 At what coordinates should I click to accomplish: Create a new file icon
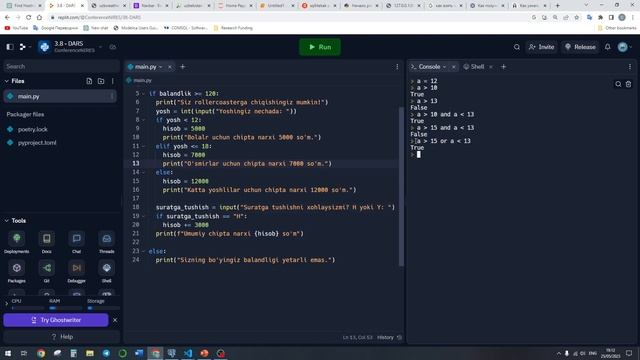(89, 81)
